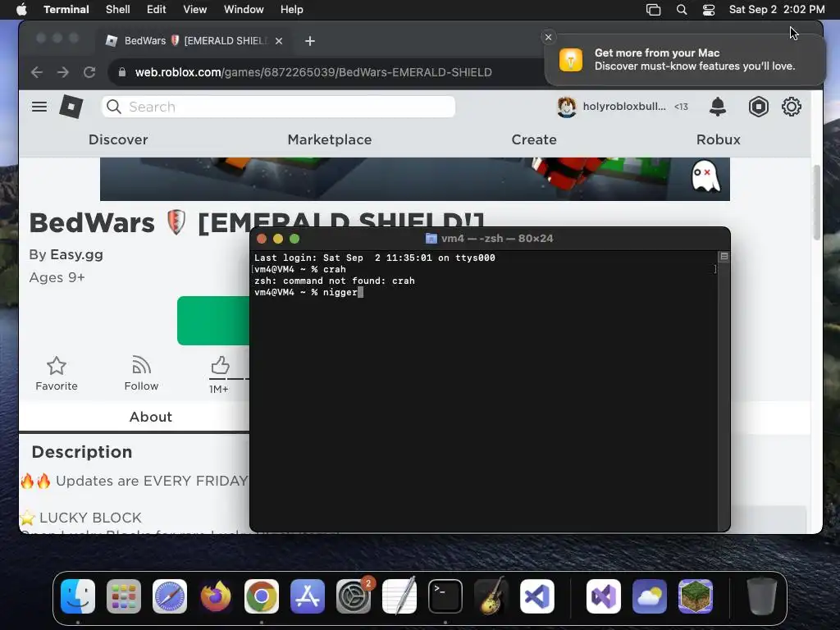840x630 pixels.
Task: Open Finder from the Dock
Action: [78, 596]
